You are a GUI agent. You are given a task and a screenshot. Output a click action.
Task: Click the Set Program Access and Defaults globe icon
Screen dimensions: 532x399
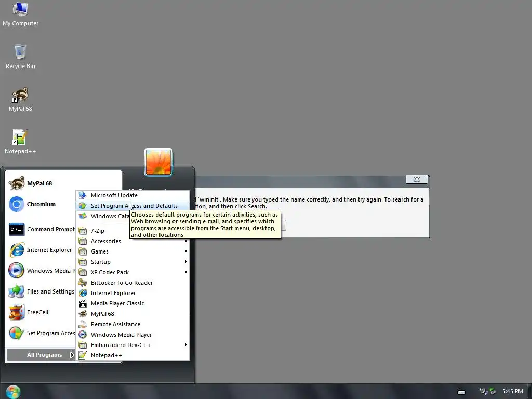(x=83, y=206)
